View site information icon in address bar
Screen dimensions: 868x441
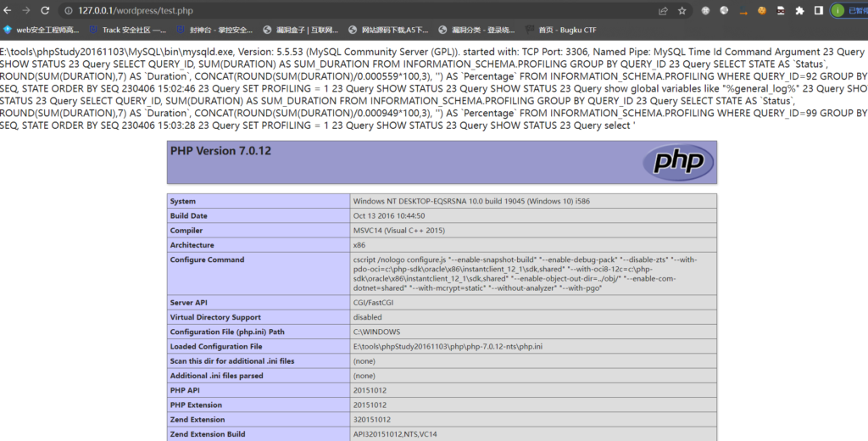pyautogui.click(x=67, y=11)
